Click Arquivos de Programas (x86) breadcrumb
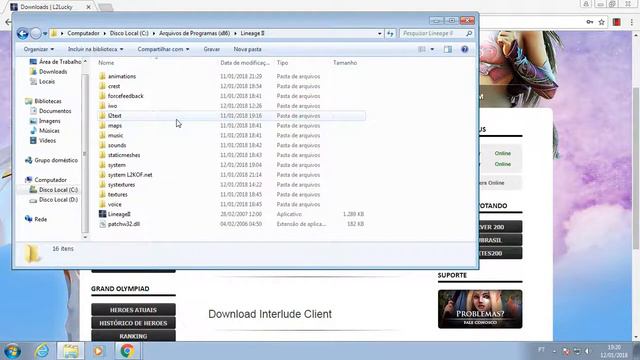Viewport: 640px width, 360px height. coord(194,33)
